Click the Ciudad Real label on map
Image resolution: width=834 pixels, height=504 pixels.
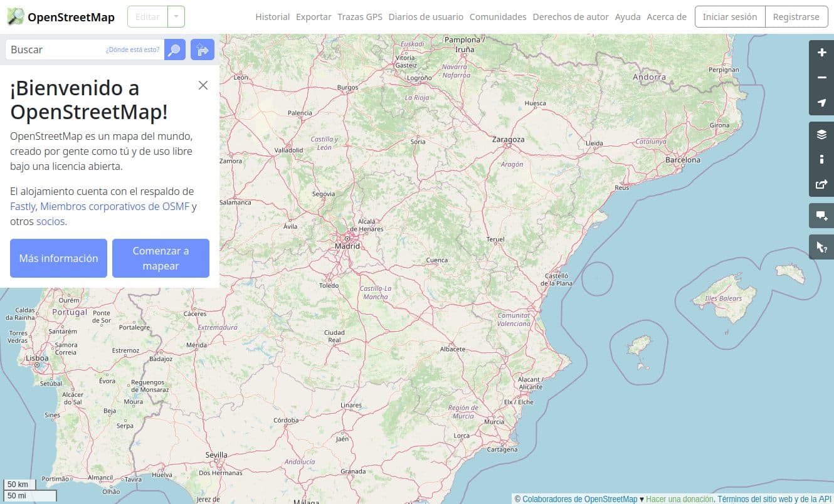(x=334, y=336)
